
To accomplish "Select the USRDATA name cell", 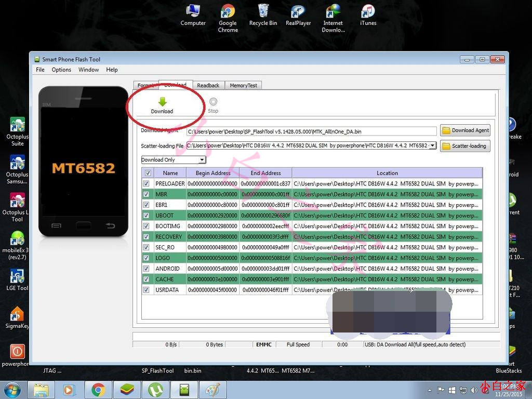I will 170,290.
